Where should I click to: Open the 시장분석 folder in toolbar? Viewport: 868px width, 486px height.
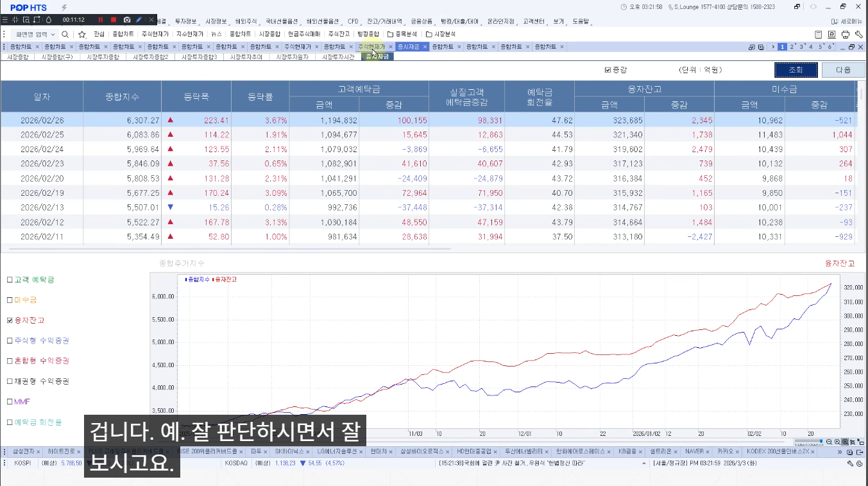pyautogui.click(x=440, y=34)
